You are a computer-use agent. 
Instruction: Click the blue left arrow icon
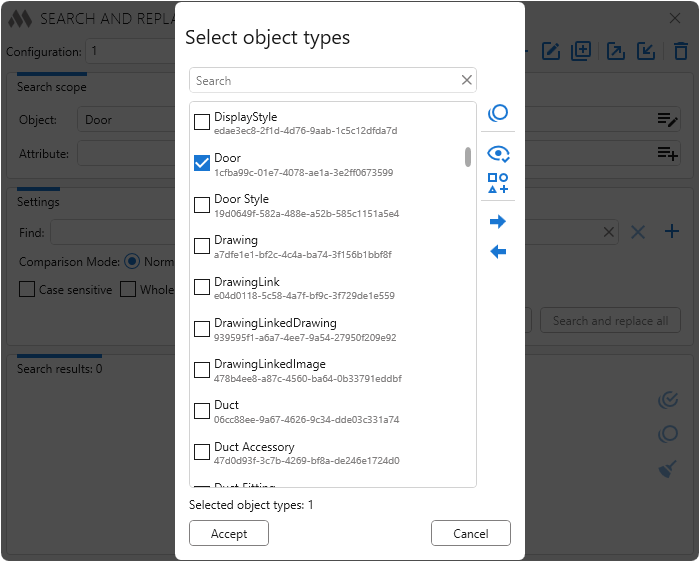tap(498, 252)
